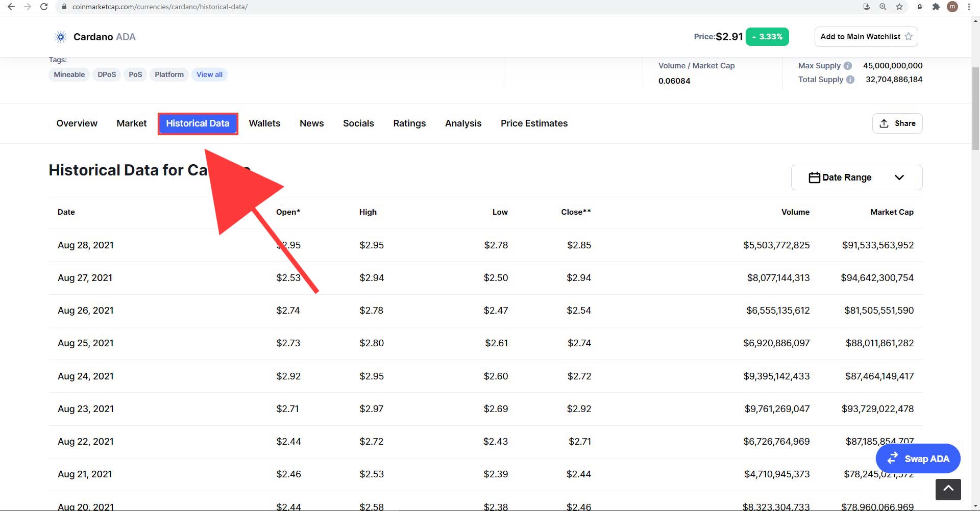Click the Close** column header

pyautogui.click(x=576, y=212)
